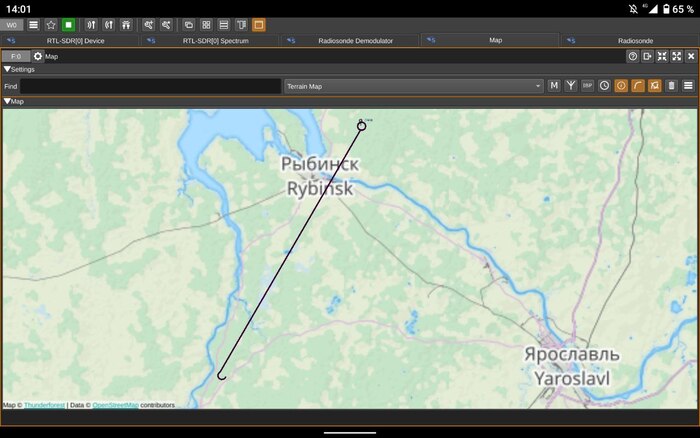Delete all map items with the trash icon
The height and width of the screenshot is (438, 700).
671,86
